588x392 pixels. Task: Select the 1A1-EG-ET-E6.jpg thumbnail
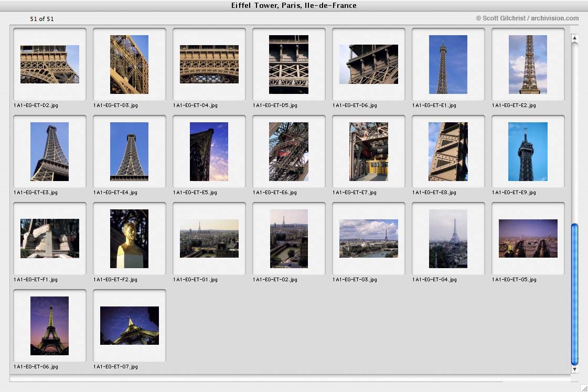click(x=288, y=152)
